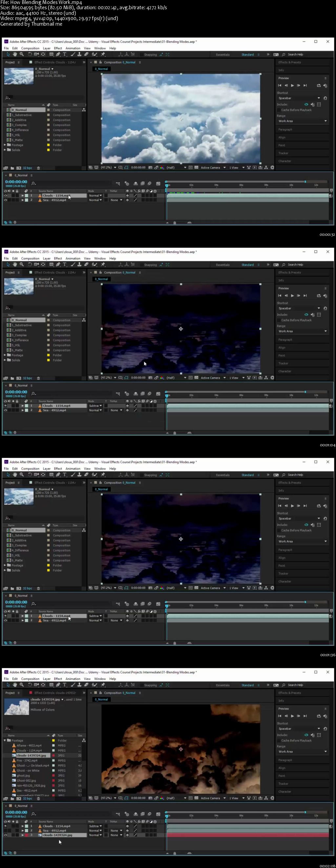This screenshot has height=868, width=336.
Task: Open the Tracker panel in the 00:02:08 frame
Action: (x=283, y=784)
